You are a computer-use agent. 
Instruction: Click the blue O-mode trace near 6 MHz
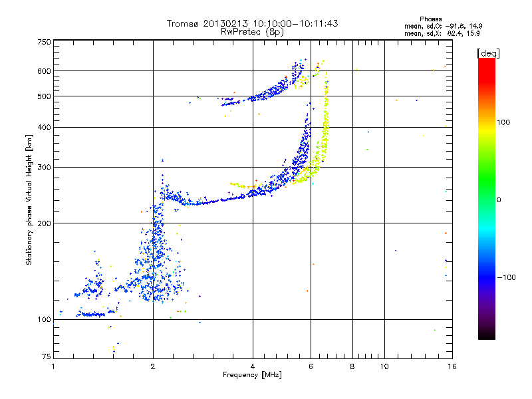tap(305, 142)
